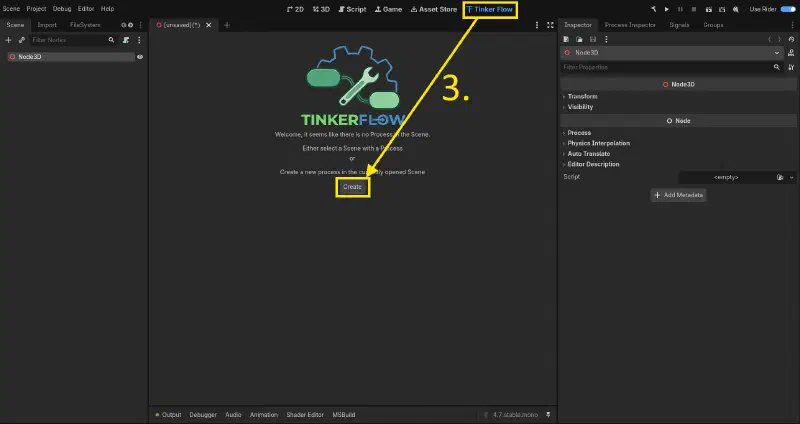Run the project with play button
The width and height of the screenshot is (800, 424).
pos(666,9)
